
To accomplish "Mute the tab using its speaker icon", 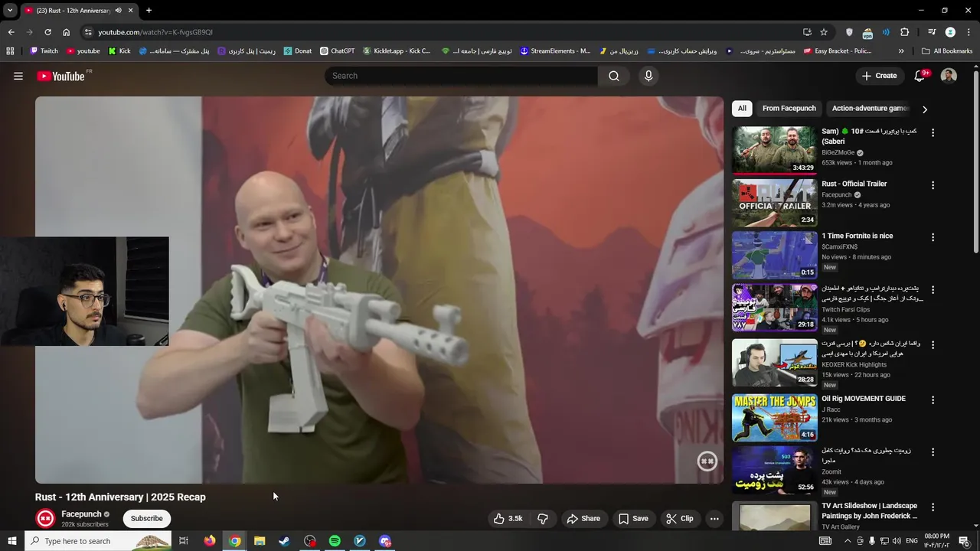I will [118, 11].
